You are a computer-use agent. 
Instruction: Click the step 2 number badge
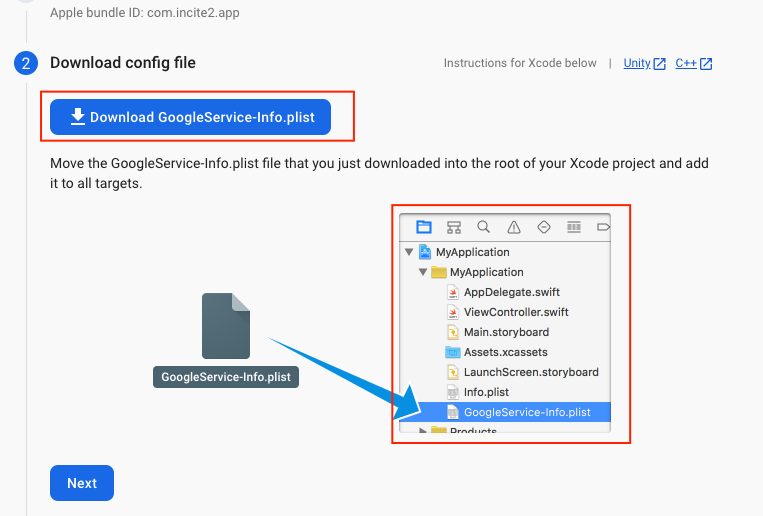pos(26,63)
